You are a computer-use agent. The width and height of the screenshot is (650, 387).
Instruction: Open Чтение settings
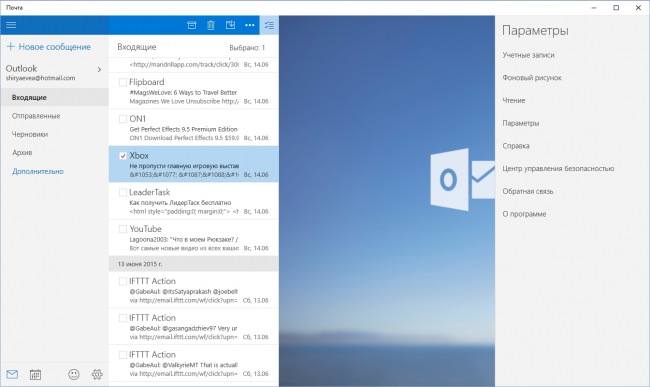click(x=514, y=100)
